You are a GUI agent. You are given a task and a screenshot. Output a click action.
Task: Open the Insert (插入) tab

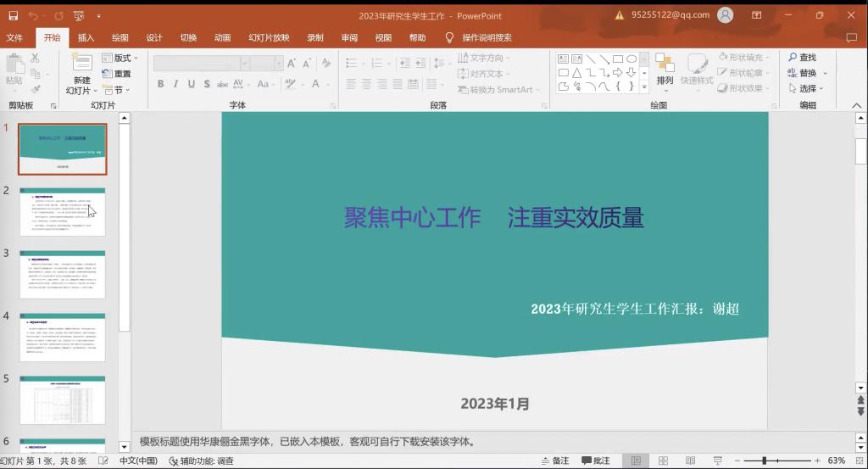[86, 37]
